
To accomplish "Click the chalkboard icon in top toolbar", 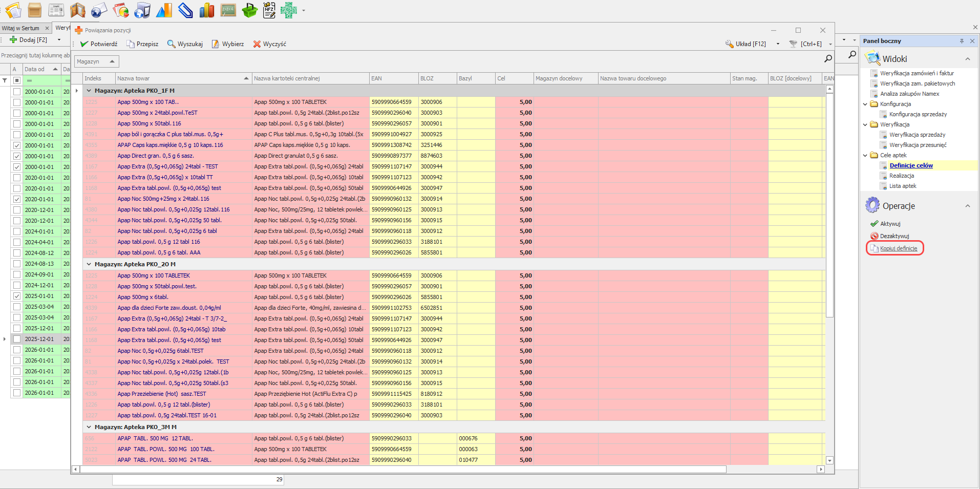I will (x=228, y=10).
